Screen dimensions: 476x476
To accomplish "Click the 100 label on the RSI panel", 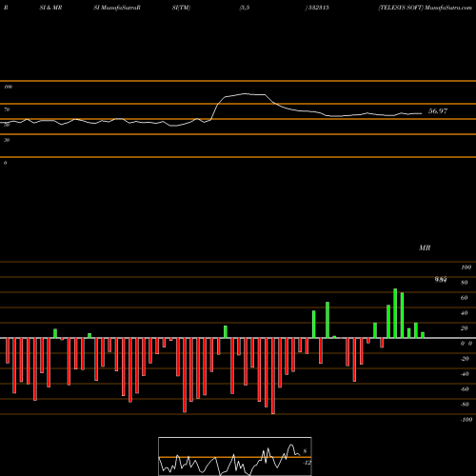I will click(8, 87).
